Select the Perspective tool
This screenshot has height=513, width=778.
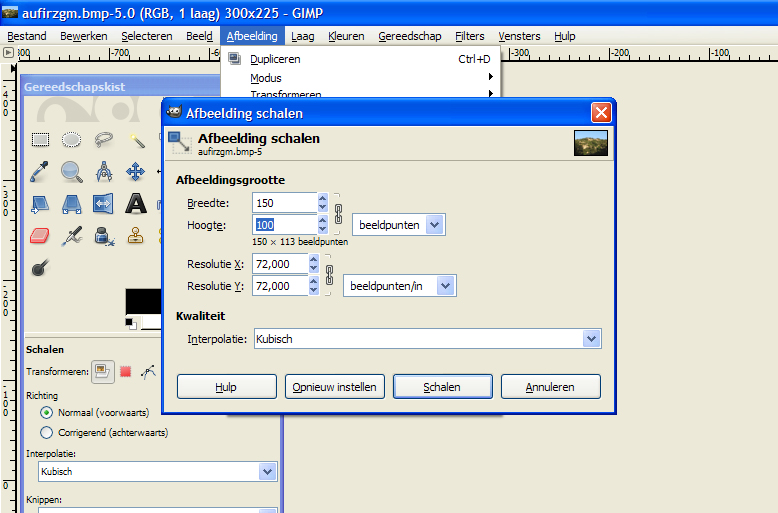point(71,204)
